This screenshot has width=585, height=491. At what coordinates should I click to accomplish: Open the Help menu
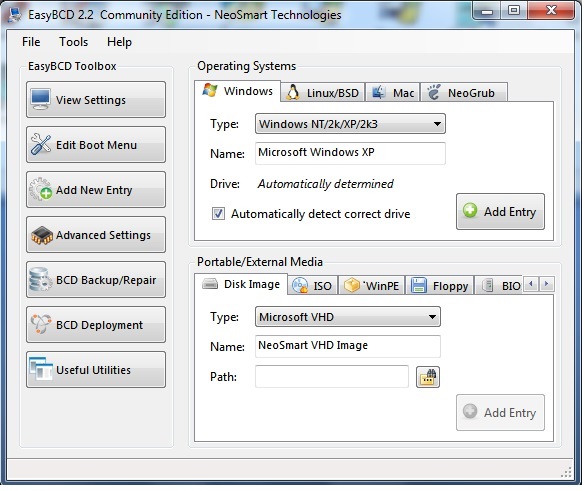coord(119,42)
